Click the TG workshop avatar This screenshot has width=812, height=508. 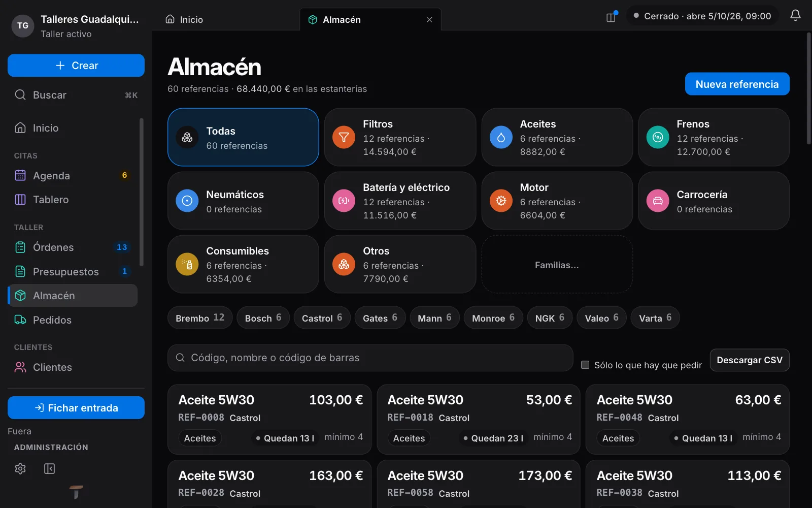pyautogui.click(x=23, y=25)
